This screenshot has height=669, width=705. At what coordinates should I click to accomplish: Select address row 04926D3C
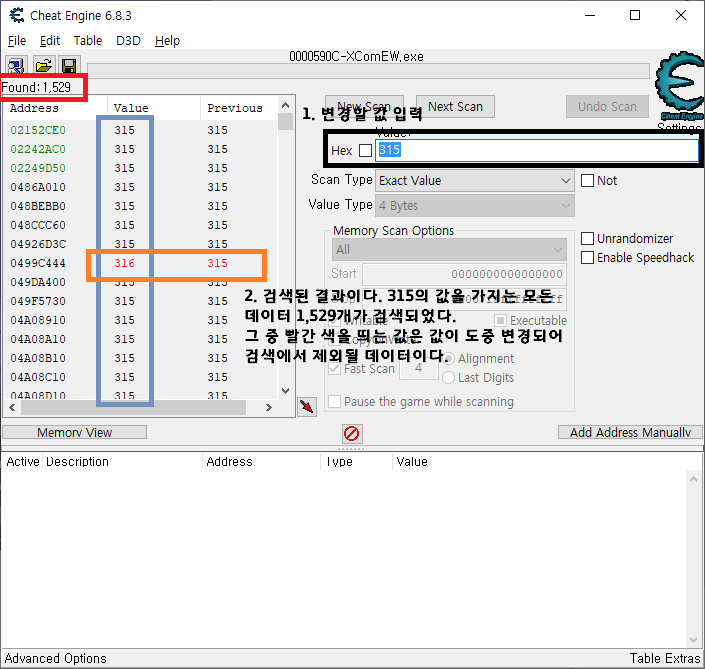point(141,244)
